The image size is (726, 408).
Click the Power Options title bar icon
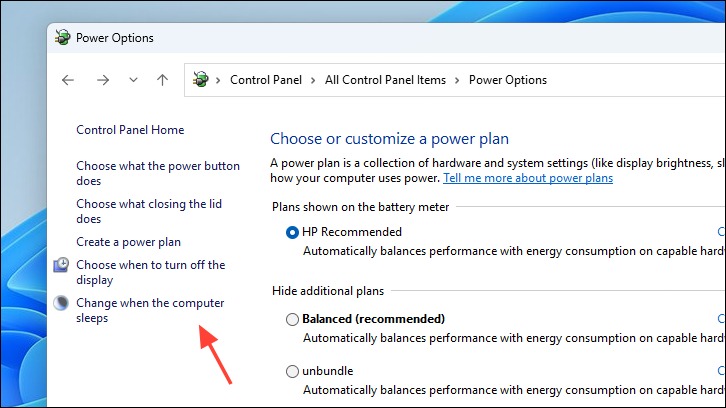point(63,38)
